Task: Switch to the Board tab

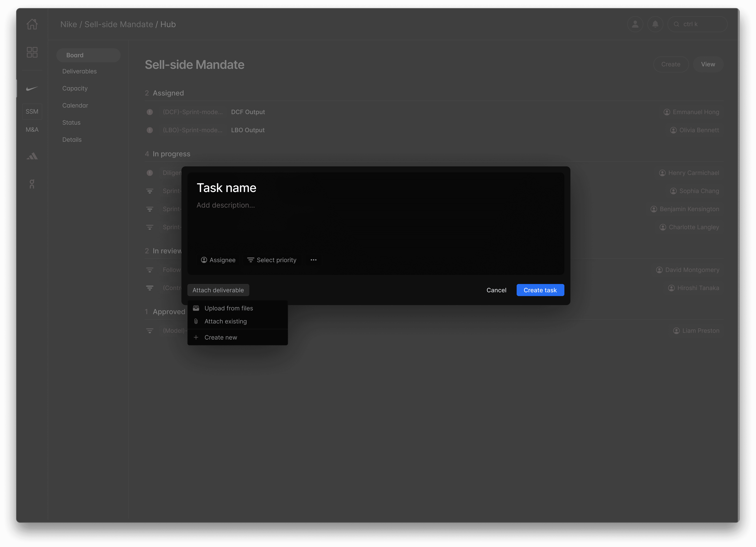Action: point(88,55)
